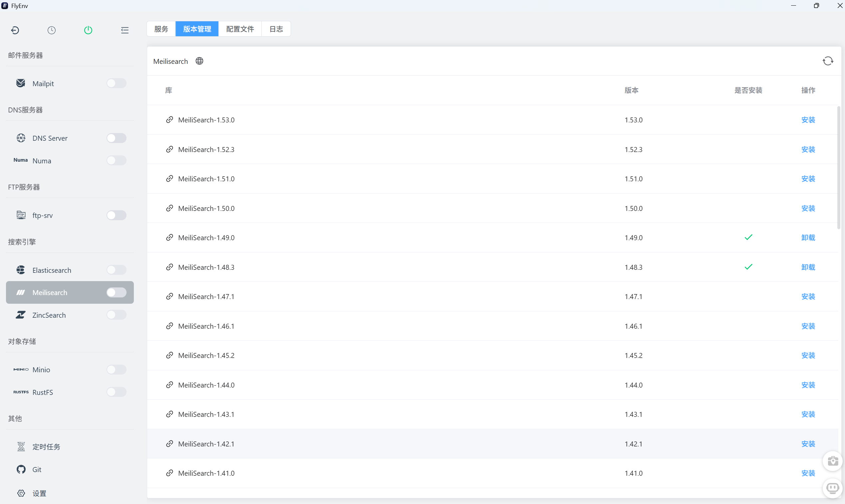This screenshot has width=845, height=504.
Task: Toggle the DNS Server switch
Action: click(117, 138)
